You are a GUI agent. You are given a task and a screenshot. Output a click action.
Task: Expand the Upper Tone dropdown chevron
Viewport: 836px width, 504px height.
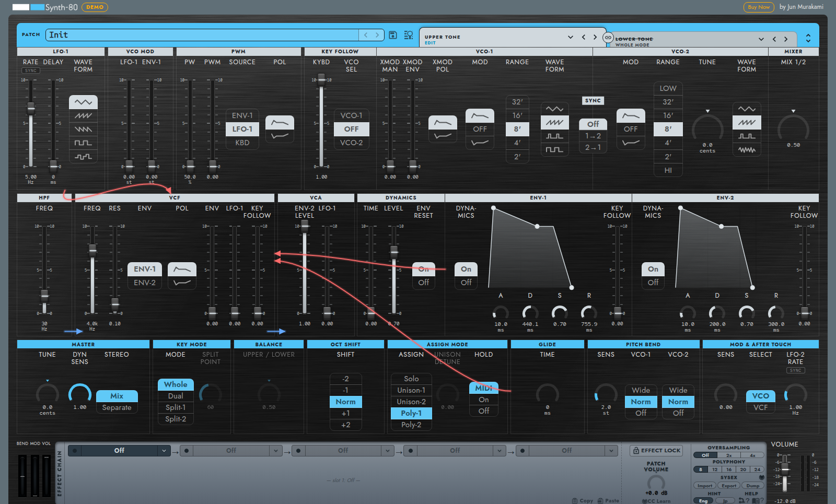pos(570,37)
